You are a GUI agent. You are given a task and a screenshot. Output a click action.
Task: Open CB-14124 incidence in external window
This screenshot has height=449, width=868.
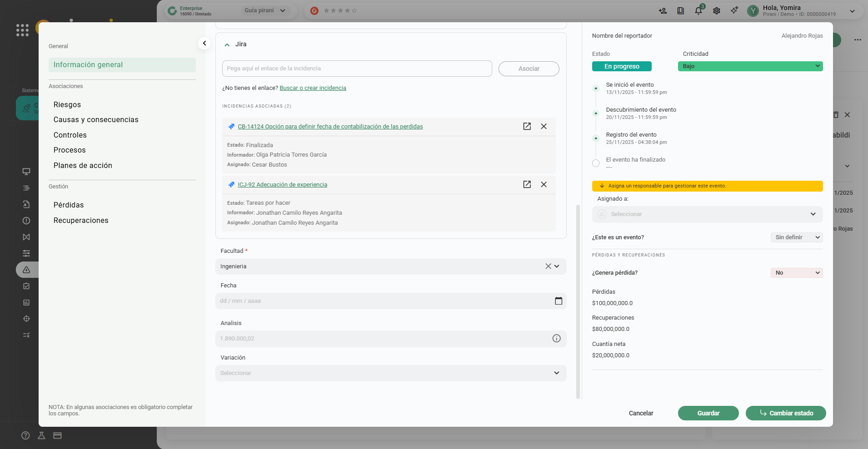pos(527,126)
